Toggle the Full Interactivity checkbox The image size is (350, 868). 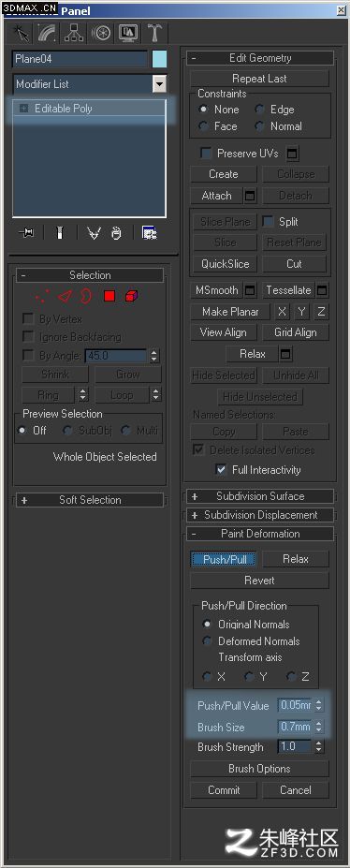point(221,469)
